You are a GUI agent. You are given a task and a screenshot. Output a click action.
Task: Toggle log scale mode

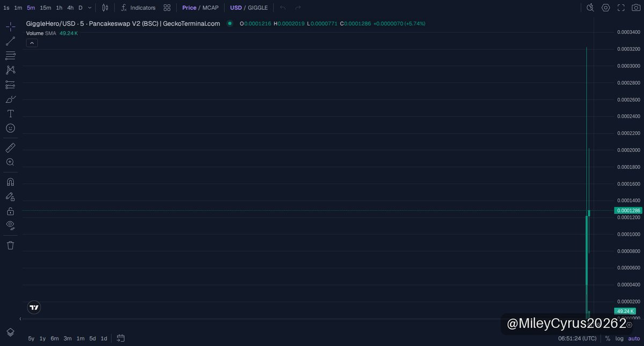[x=619, y=338]
